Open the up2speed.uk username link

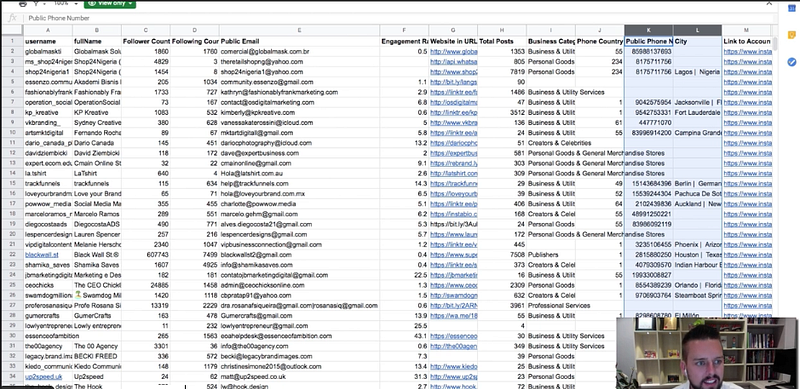[43, 377]
